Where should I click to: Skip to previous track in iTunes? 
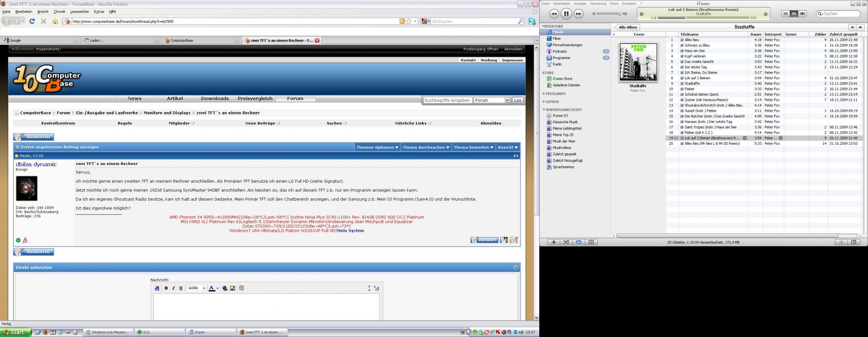coord(554,14)
